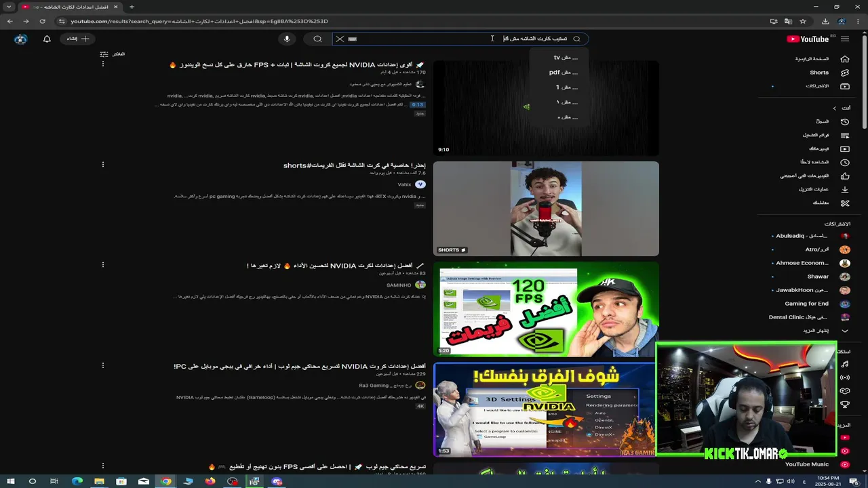The width and height of the screenshot is (868, 488).
Task: Click the browser address bar URL
Action: point(199,21)
